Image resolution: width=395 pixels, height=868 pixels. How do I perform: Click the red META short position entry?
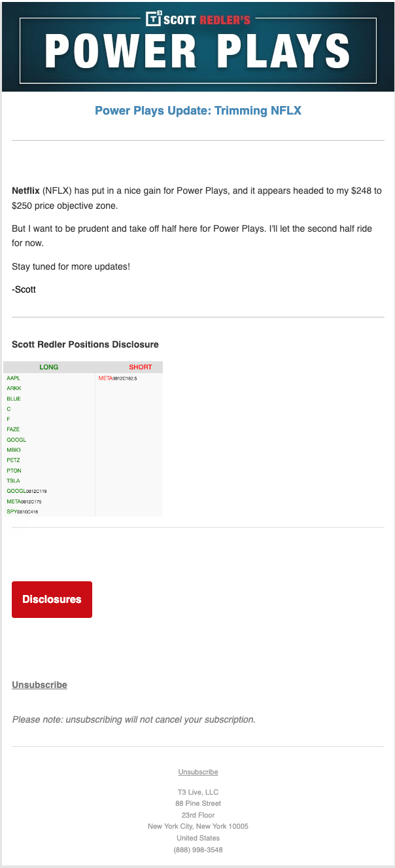(x=118, y=378)
